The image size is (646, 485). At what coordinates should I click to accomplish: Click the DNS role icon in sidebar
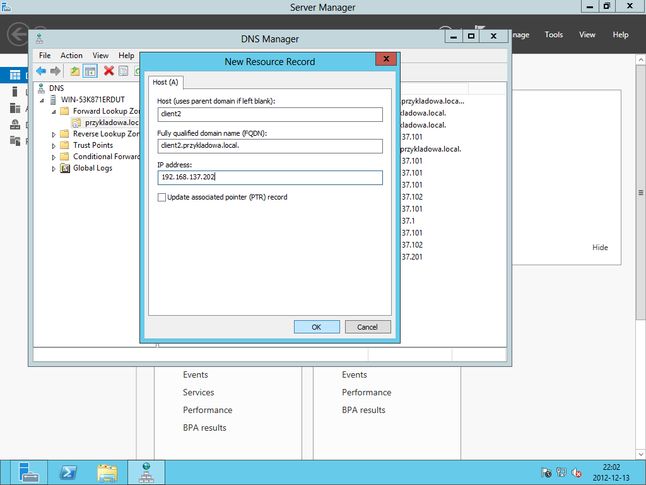point(15,124)
